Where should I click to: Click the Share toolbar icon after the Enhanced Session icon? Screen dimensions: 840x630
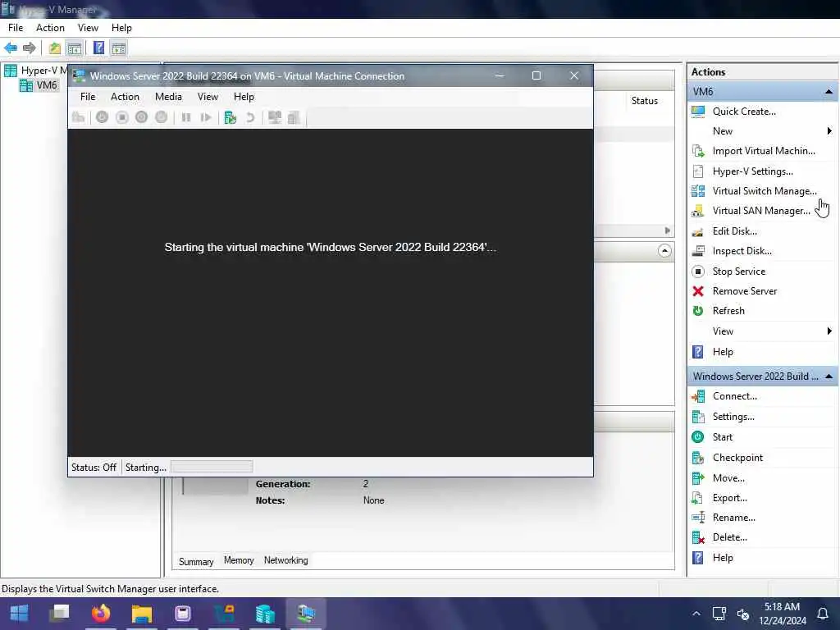point(294,117)
